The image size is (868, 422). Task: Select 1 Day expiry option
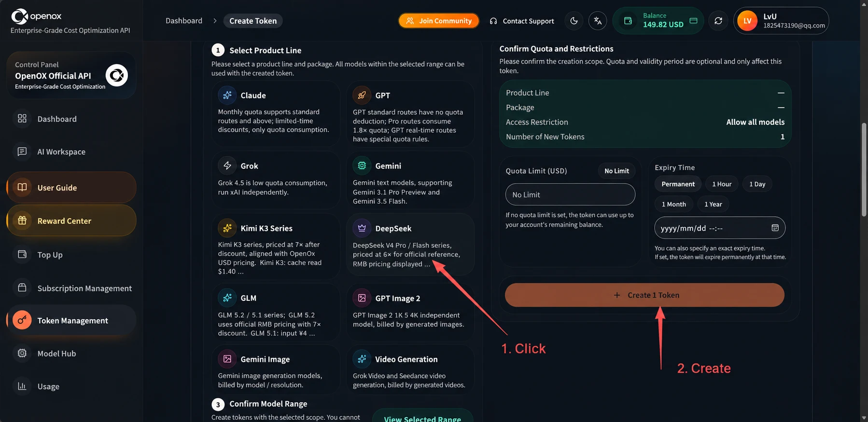pos(757,184)
